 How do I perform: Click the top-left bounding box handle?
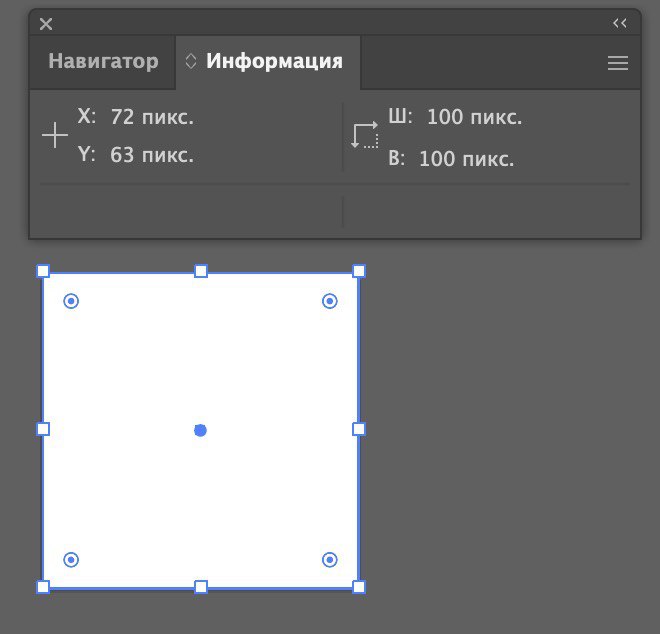coord(43,271)
